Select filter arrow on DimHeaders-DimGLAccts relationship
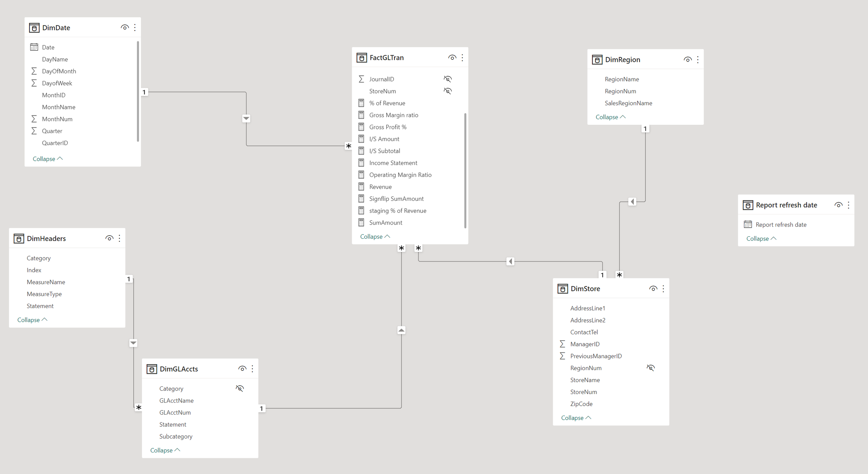The height and width of the screenshot is (474, 868). pos(133,343)
